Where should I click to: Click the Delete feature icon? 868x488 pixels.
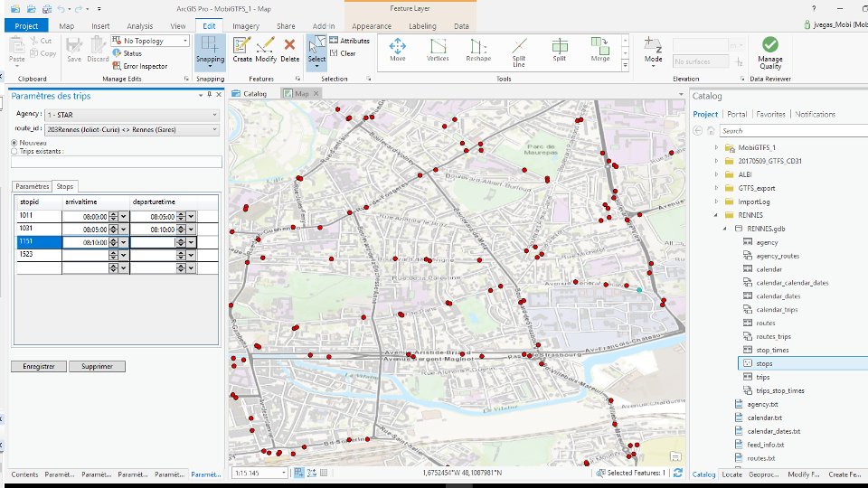pyautogui.click(x=289, y=50)
